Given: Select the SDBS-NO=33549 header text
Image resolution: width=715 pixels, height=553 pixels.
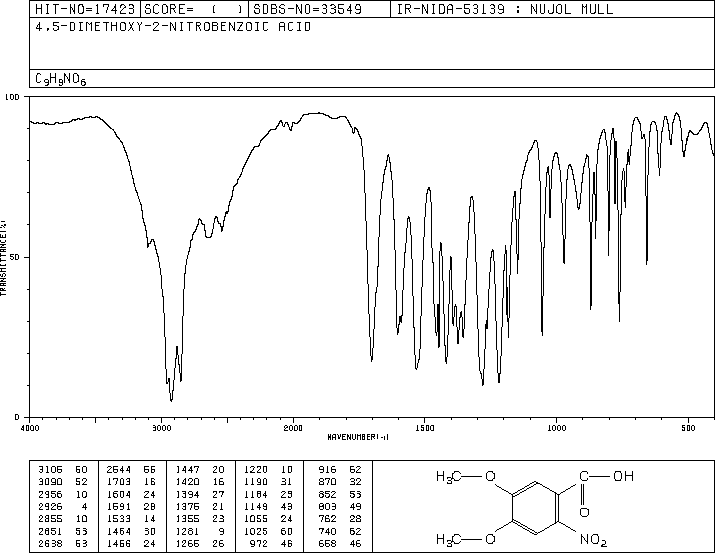Looking at the screenshot, I should click(x=307, y=9).
